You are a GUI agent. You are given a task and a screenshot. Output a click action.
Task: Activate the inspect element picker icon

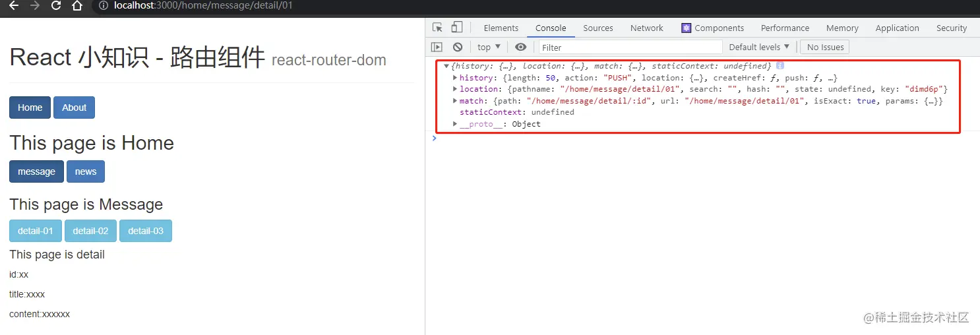pyautogui.click(x=437, y=28)
